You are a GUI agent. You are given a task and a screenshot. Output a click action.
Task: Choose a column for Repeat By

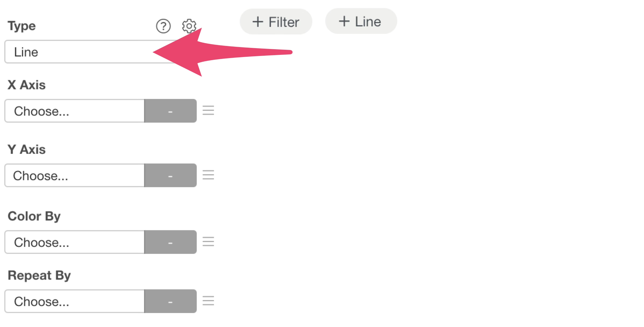(x=75, y=301)
